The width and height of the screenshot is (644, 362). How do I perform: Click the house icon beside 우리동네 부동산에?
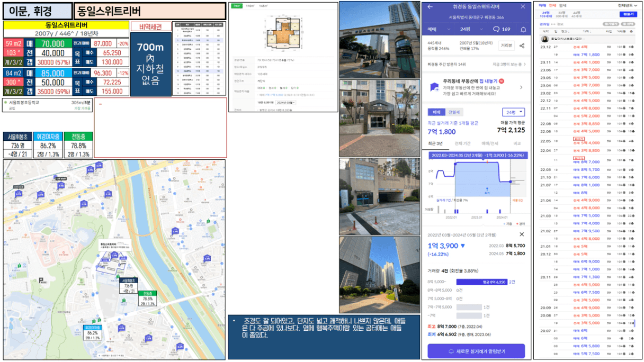[434, 87]
